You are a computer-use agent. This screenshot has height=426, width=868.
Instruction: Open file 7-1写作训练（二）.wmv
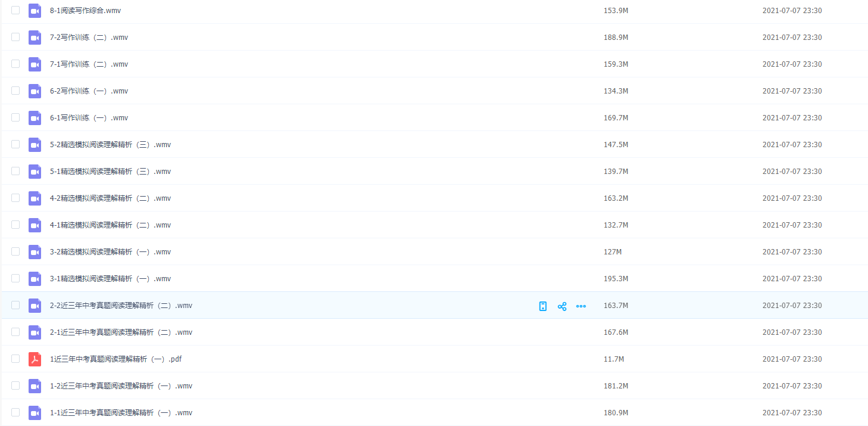click(89, 64)
